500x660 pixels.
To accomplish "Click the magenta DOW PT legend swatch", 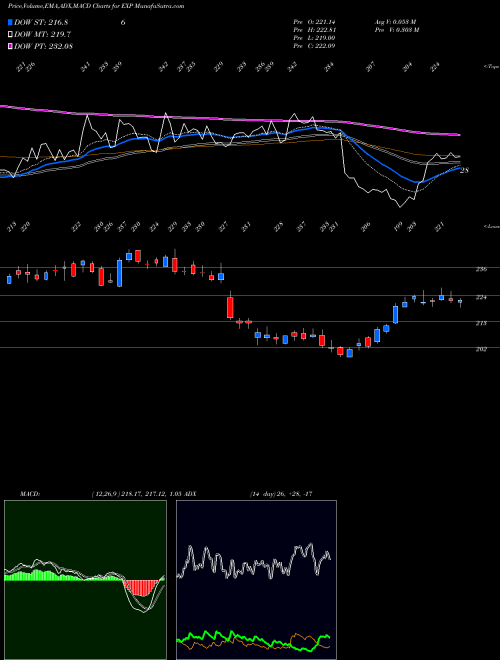I will [x=10, y=46].
